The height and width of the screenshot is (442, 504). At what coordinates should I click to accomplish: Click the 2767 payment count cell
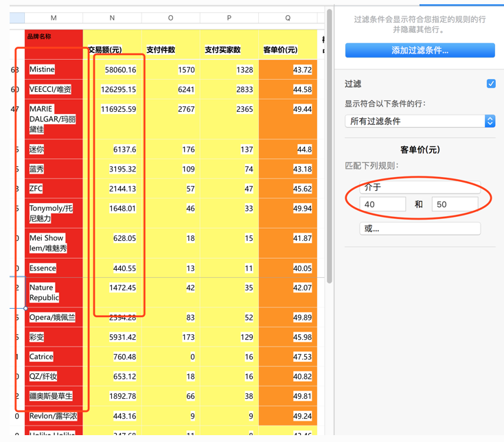[171, 119]
